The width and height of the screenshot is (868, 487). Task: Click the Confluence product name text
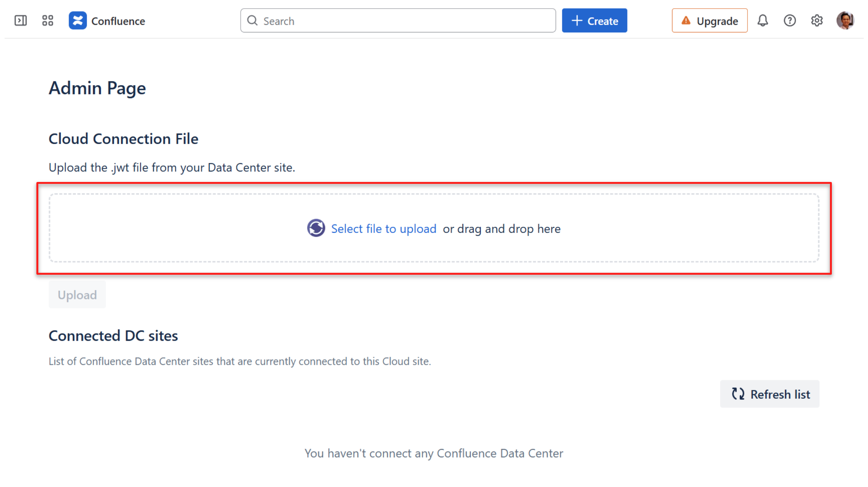[x=118, y=21]
